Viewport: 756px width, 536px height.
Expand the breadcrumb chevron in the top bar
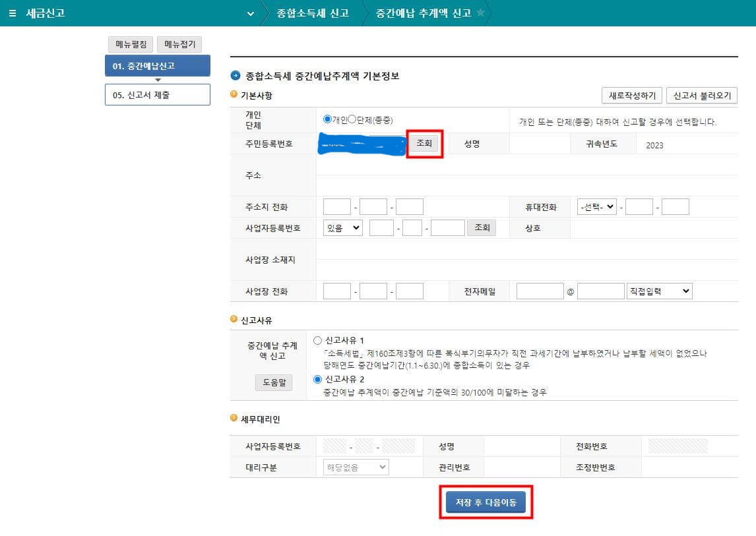249,13
